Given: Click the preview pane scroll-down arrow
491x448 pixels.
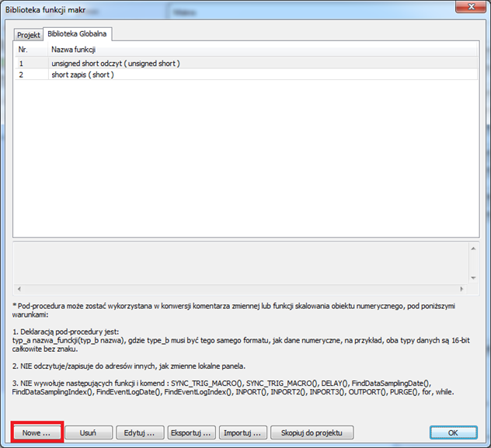Looking at the screenshot, I should coord(473,278).
